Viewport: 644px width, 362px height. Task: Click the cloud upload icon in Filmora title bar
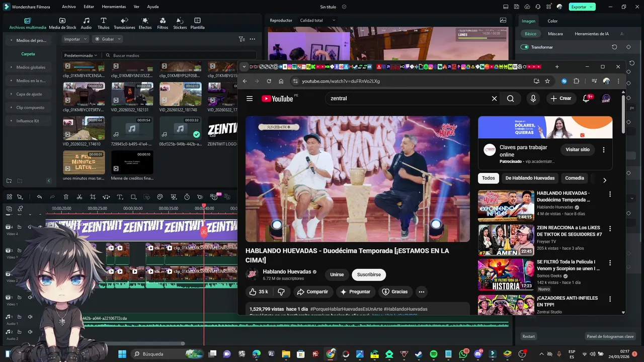tap(527, 7)
